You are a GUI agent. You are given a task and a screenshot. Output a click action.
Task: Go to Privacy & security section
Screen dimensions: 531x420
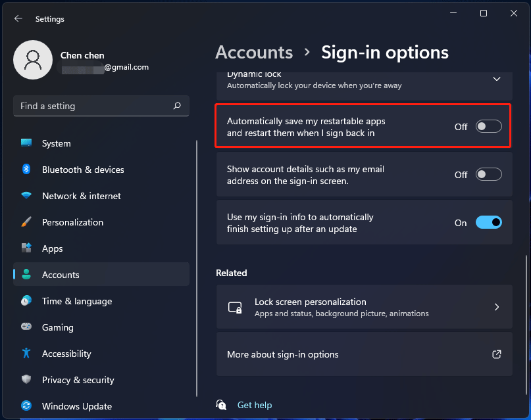point(78,380)
